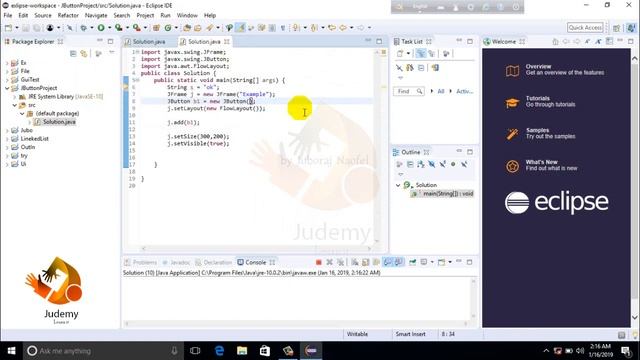
Task: Click the New Java Class icon
Action: (168, 28)
